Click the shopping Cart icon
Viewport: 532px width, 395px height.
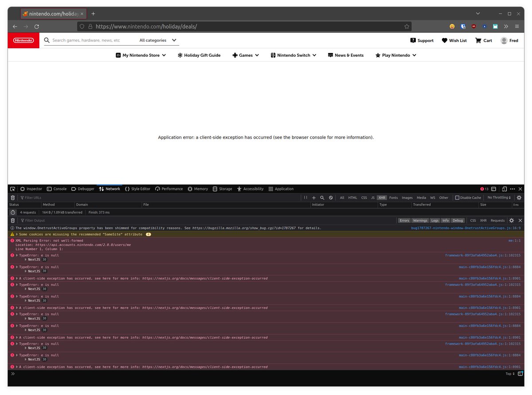pyautogui.click(x=483, y=40)
